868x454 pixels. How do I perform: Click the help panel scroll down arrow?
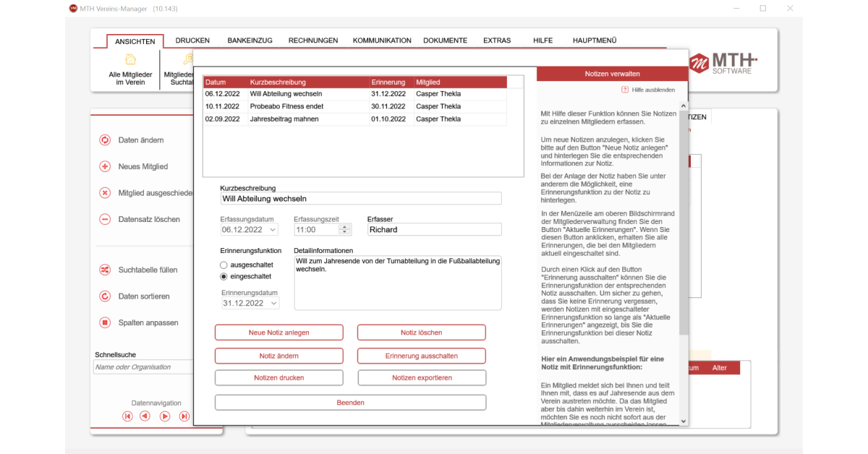[x=684, y=420]
